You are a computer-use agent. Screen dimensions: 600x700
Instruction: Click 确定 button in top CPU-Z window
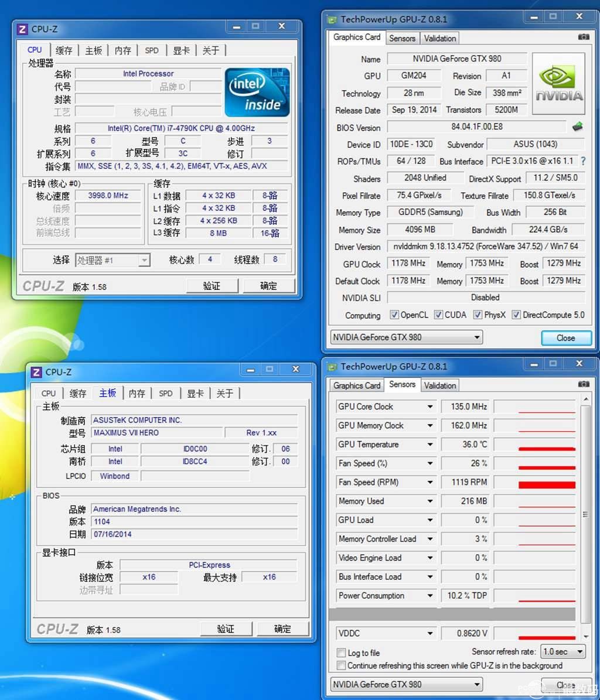[x=269, y=286]
